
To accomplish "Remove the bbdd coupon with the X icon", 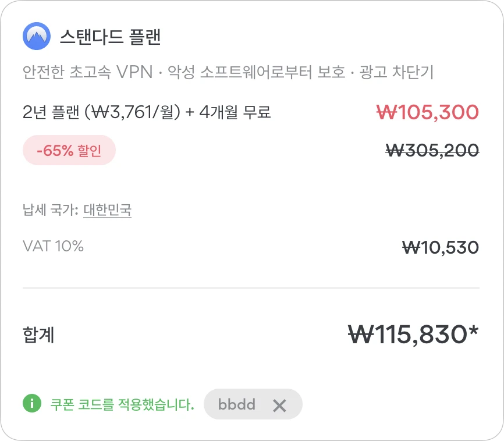I will coord(279,406).
